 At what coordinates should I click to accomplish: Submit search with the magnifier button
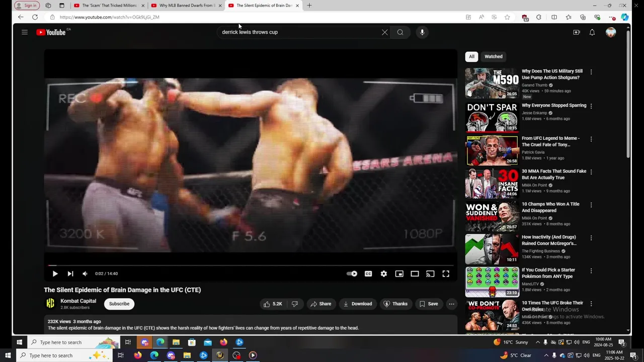tap(400, 32)
